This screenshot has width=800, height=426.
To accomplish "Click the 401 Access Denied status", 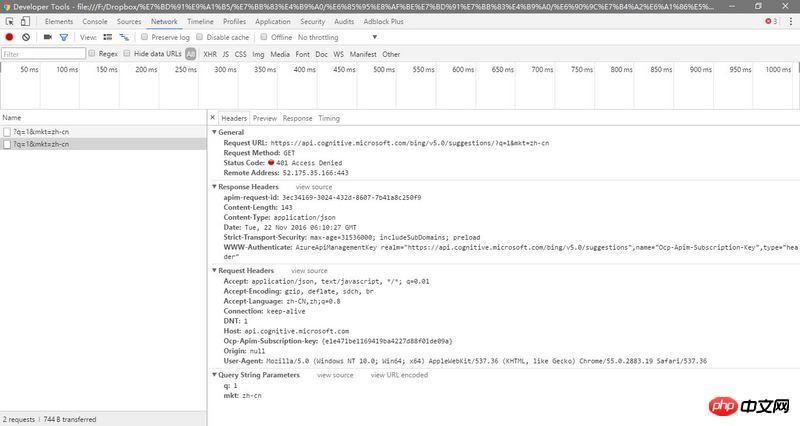I will point(309,163).
